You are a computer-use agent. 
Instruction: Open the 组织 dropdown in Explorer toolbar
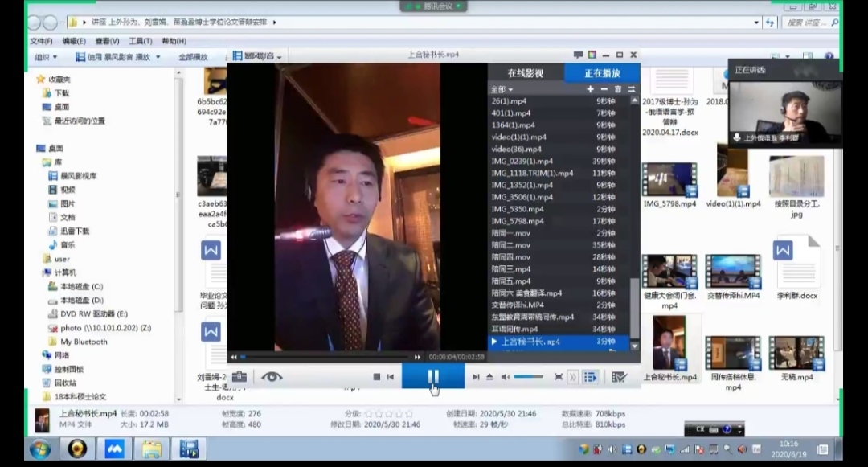46,57
